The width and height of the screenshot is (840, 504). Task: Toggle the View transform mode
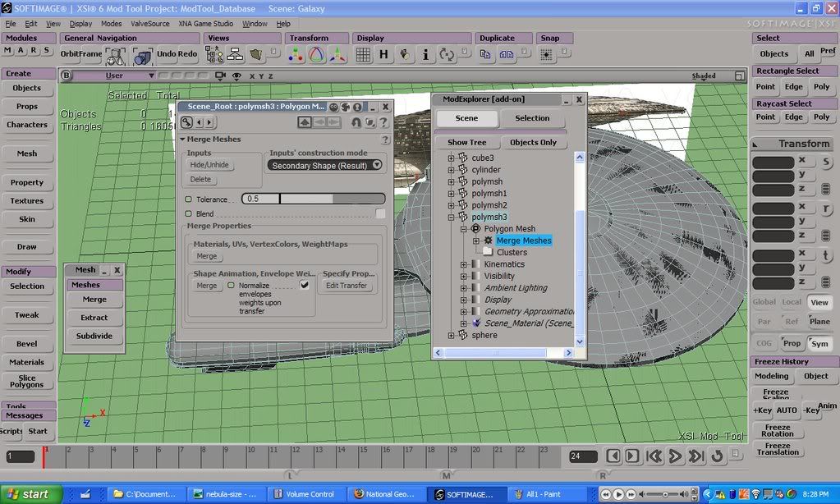coord(819,303)
